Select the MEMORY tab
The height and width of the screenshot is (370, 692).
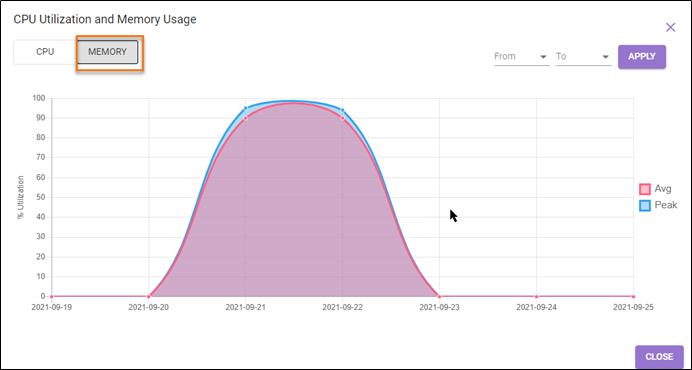[107, 52]
